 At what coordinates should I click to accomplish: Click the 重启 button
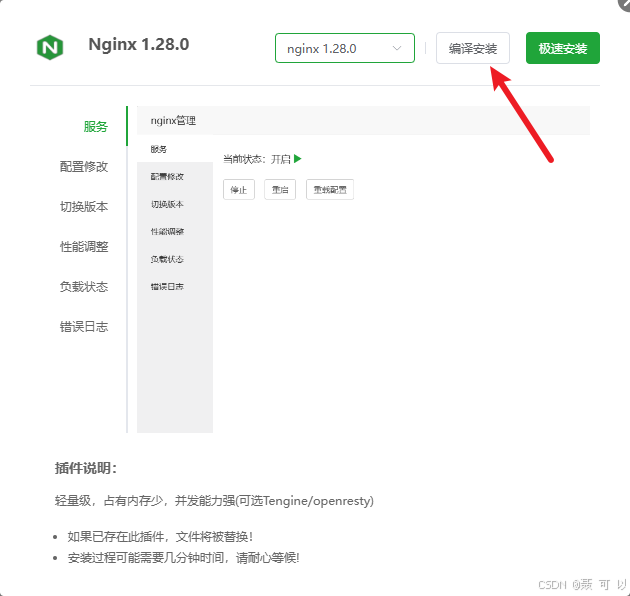[x=280, y=189]
